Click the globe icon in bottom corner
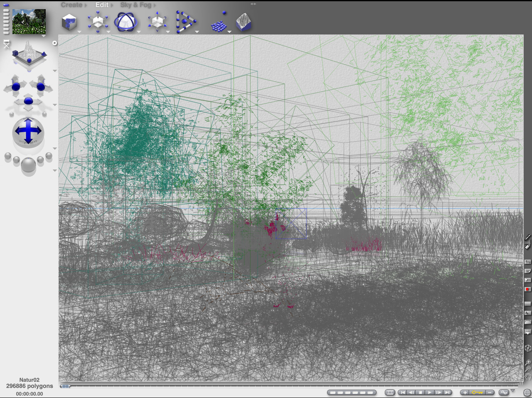Image resolution: width=532 pixels, height=398 pixels. click(527, 393)
